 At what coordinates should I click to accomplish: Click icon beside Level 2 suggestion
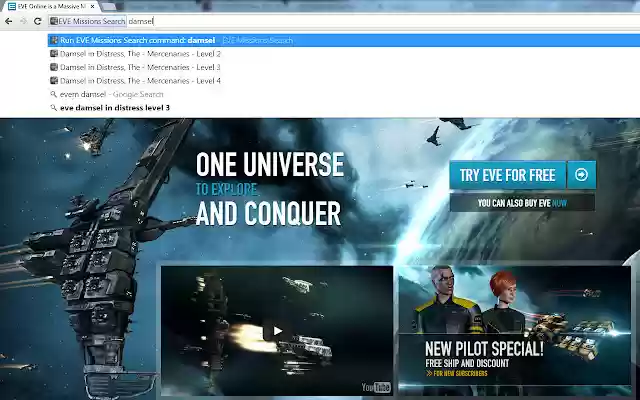(53, 53)
